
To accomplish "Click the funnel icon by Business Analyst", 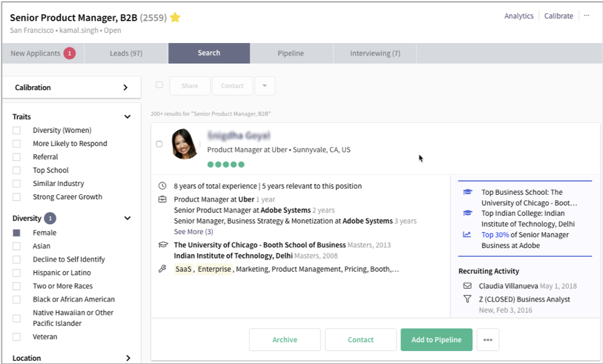I will coord(468,298).
